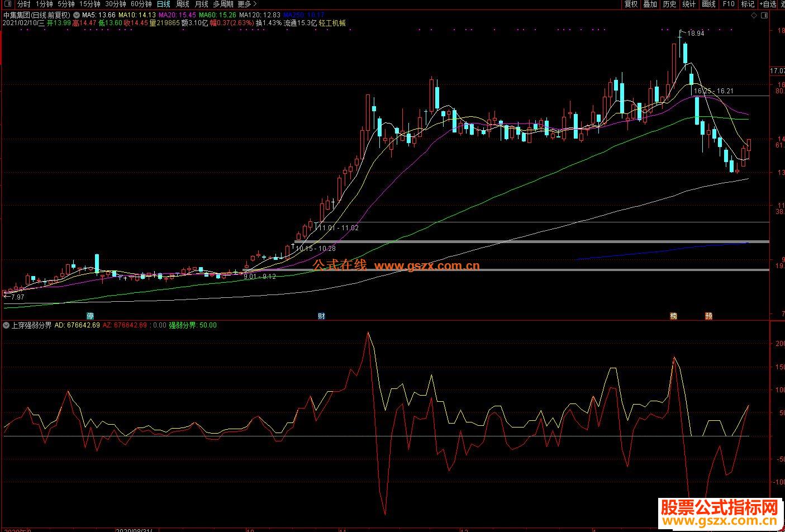The width and height of the screenshot is (785, 532).
Task: Click the 9.01 - 9.12 gap label
Action: click(x=260, y=277)
